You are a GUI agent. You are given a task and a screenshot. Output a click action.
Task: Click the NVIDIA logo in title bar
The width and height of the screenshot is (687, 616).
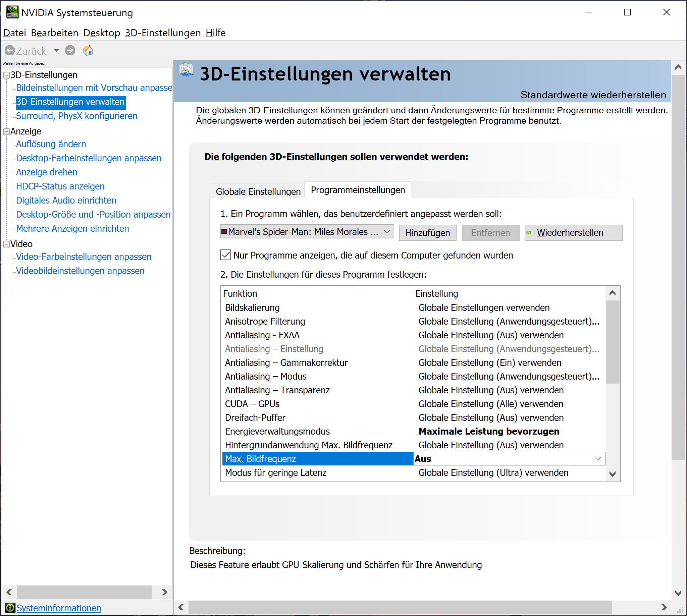(x=12, y=12)
